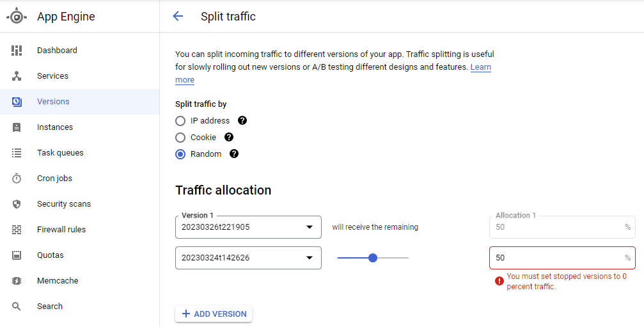Click help icon beside Cookie option
This screenshot has width=644, height=327.
click(229, 137)
